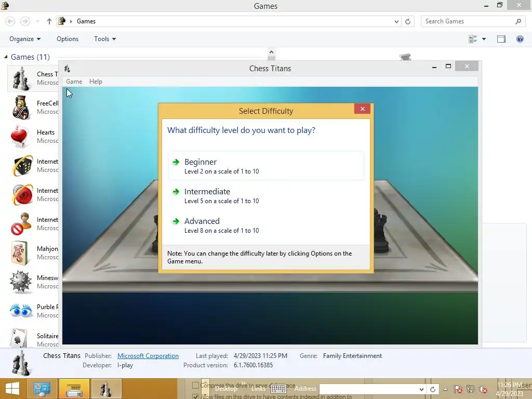Screen dimensions: 532x399
Task: Open the Microsoft Corporation publisher link
Action: pyautogui.click(x=148, y=355)
